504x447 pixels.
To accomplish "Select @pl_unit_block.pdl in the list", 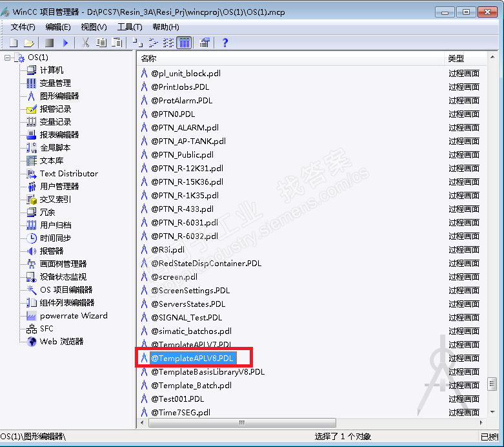I will [186, 74].
